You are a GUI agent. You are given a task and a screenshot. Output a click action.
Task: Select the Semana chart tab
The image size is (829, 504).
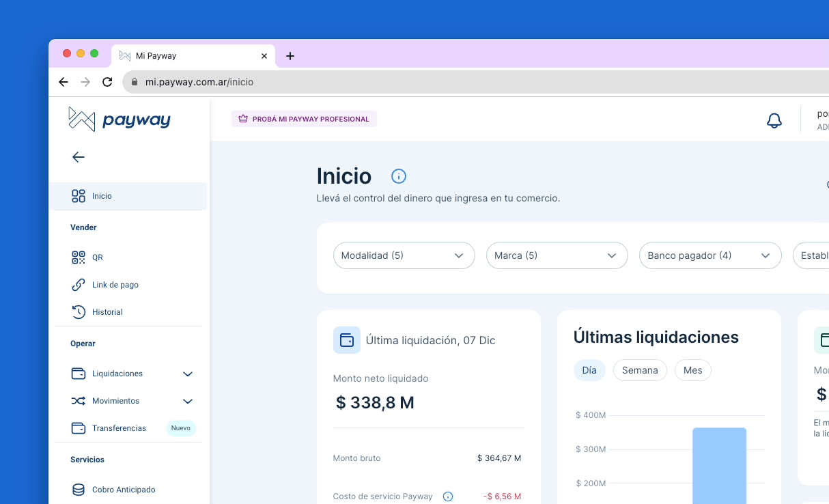[x=640, y=370]
